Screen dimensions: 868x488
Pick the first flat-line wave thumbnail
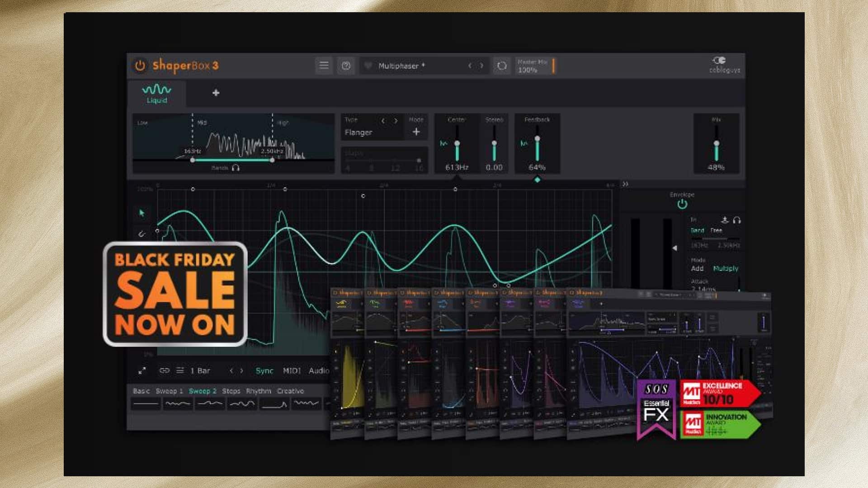(x=146, y=404)
